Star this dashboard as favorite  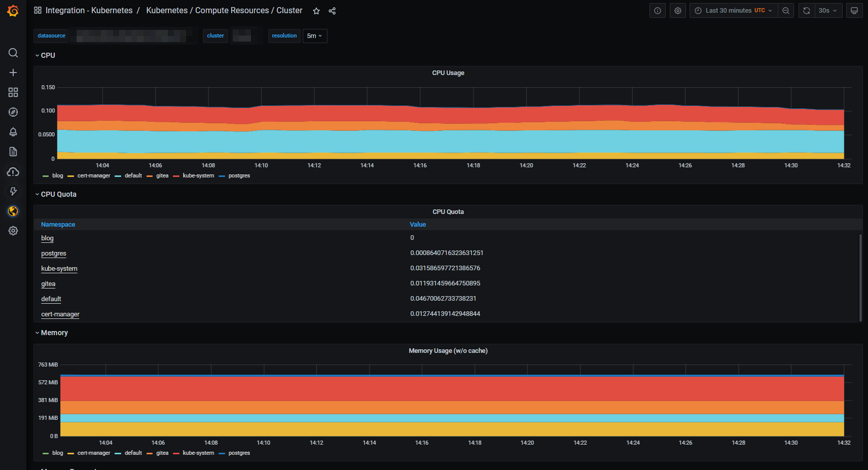pos(316,11)
